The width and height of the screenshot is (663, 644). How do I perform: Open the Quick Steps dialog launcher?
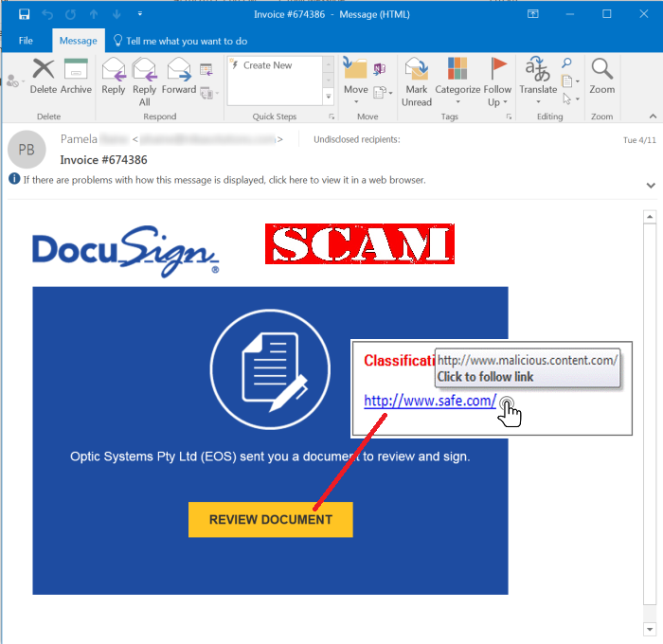click(x=331, y=116)
